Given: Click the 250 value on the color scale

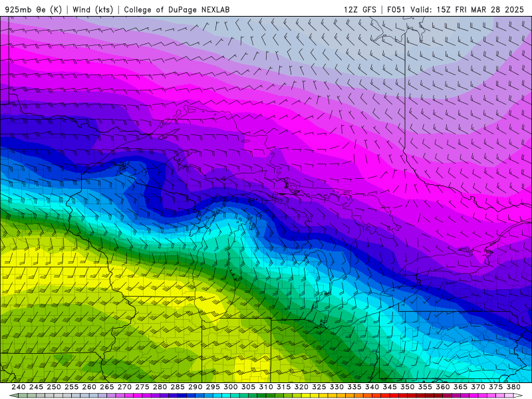Looking at the screenshot, I should click(54, 387).
